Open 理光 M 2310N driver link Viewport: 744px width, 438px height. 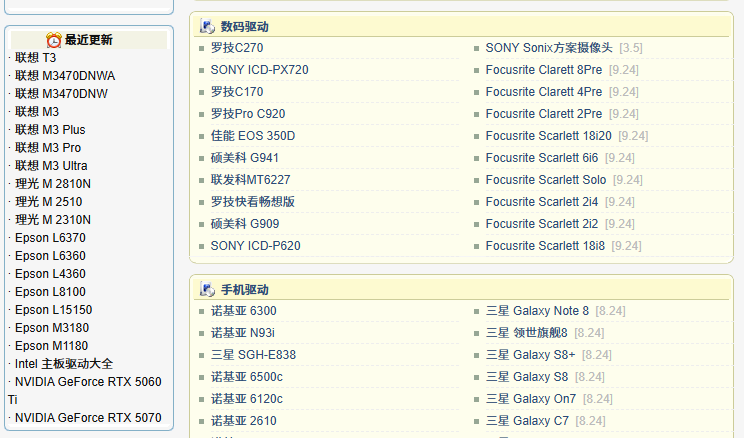(53, 220)
